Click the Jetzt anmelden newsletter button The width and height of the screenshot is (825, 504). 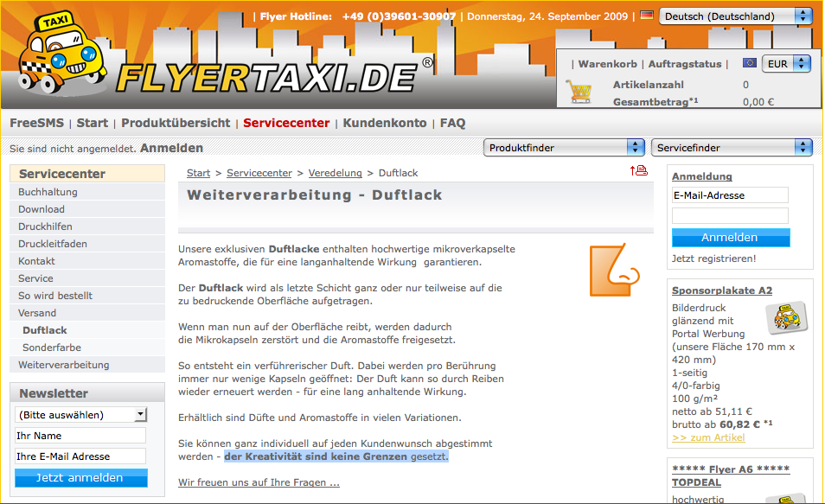pos(81,478)
